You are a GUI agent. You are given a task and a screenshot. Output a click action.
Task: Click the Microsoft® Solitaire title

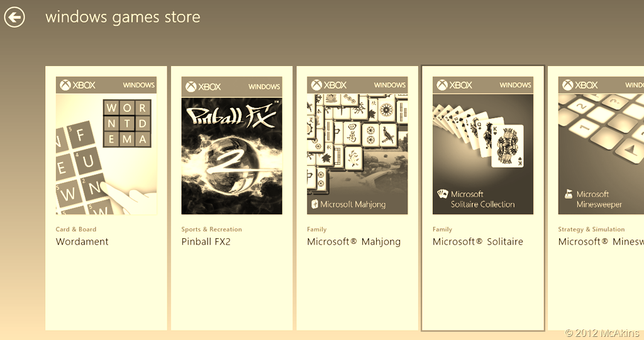[x=478, y=242]
